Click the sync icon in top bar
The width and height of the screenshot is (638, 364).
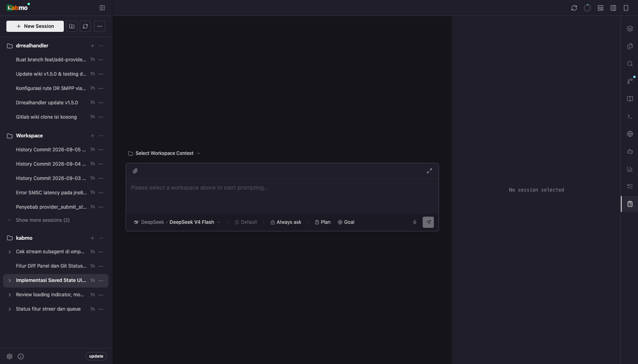pos(574,8)
